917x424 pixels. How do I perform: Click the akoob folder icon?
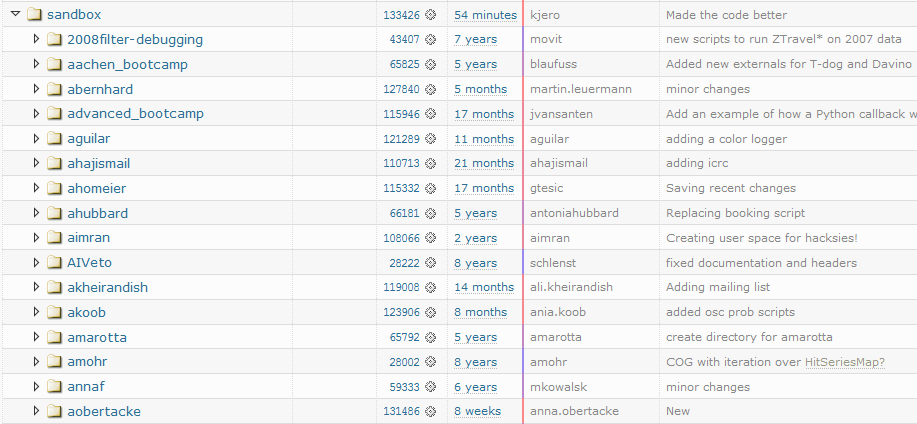click(54, 312)
